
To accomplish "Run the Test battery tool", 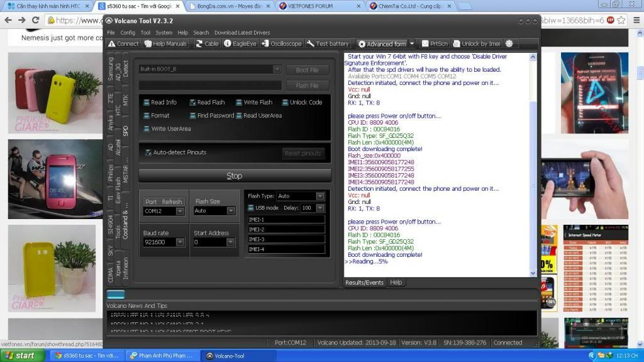I will tap(327, 43).
